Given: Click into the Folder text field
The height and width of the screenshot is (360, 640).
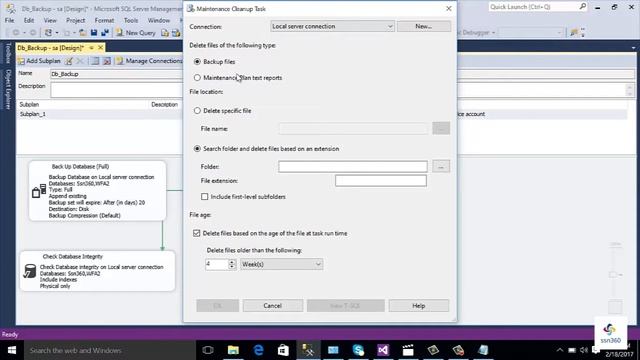Looking at the screenshot, I should (353, 167).
